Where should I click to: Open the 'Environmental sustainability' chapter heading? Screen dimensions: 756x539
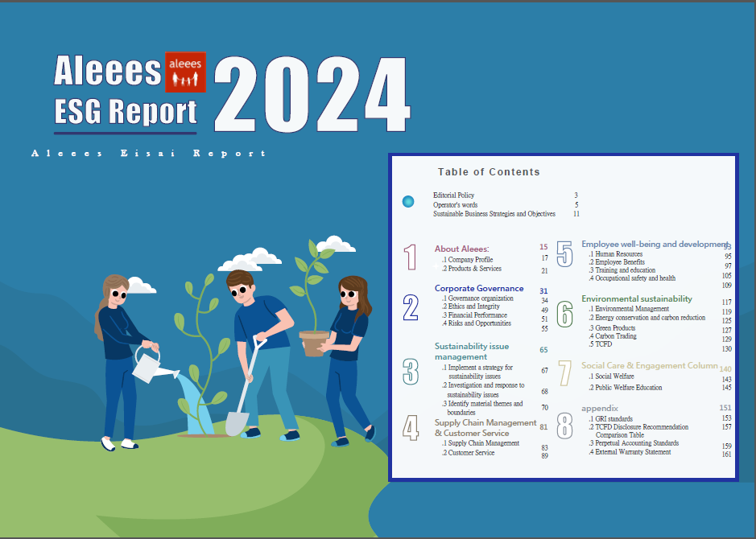click(637, 298)
